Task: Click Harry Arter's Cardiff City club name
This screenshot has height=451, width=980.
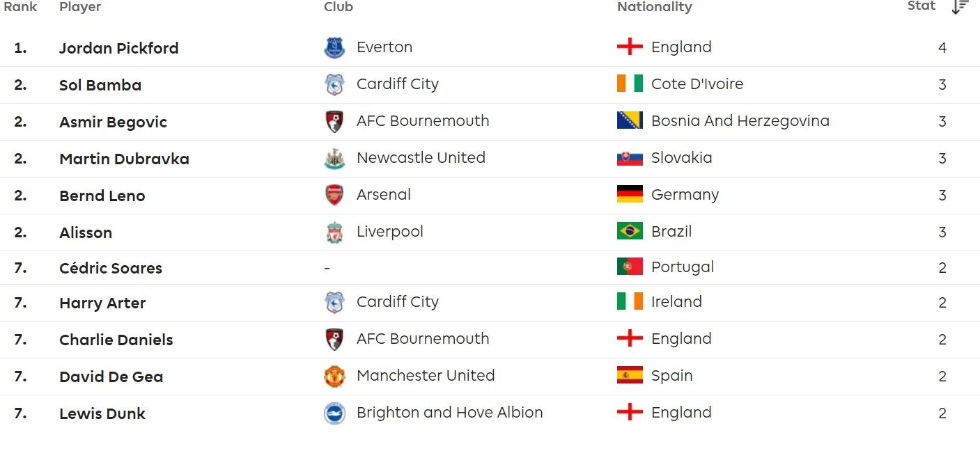Action: (x=397, y=302)
